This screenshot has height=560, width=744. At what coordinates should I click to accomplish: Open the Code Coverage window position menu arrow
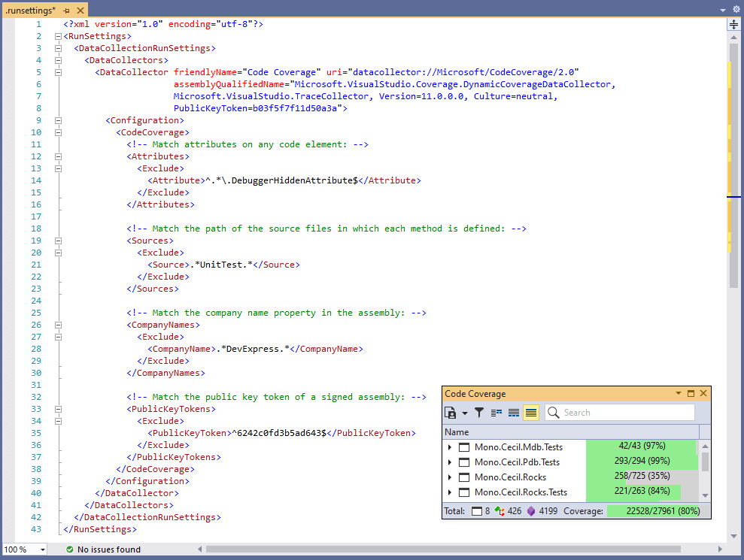click(679, 393)
